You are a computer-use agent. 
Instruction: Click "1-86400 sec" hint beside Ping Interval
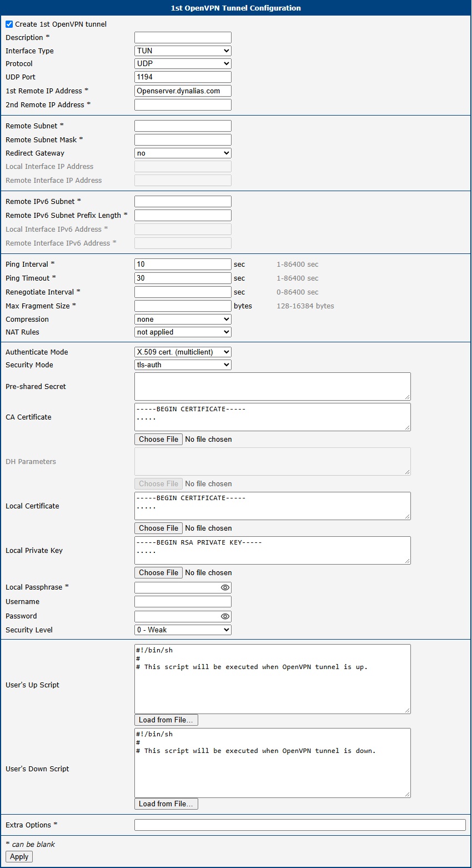pos(298,265)
